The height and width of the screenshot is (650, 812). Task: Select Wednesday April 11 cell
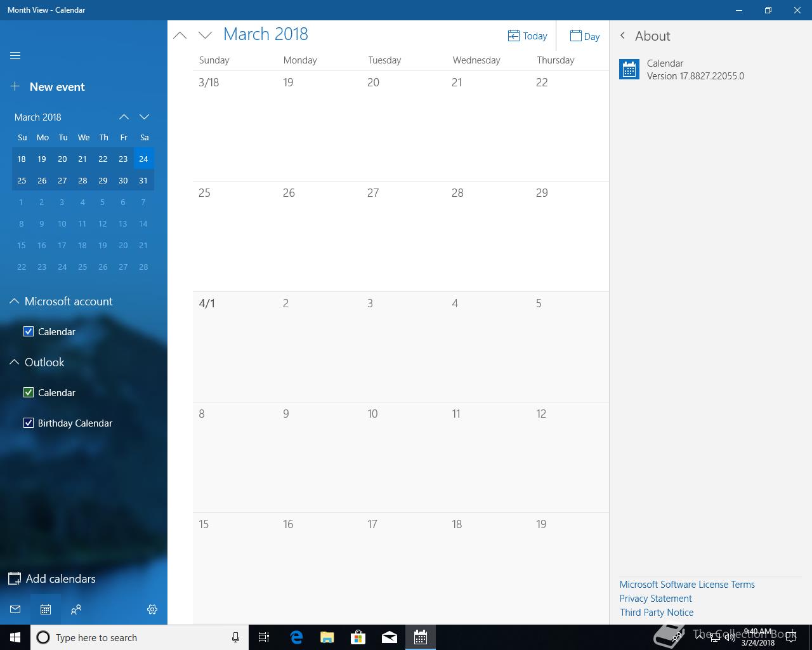[488, 457]
